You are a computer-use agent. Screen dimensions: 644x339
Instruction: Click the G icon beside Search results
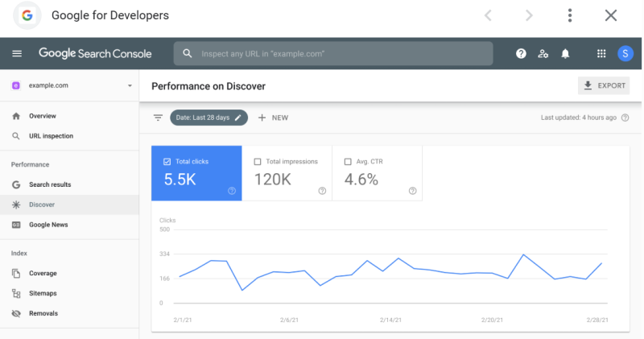[x=16, y=184]
